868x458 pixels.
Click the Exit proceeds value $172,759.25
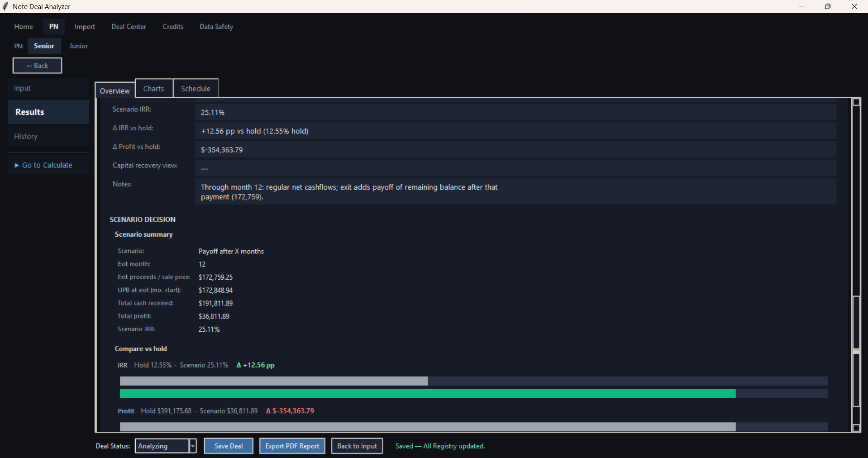215,277
